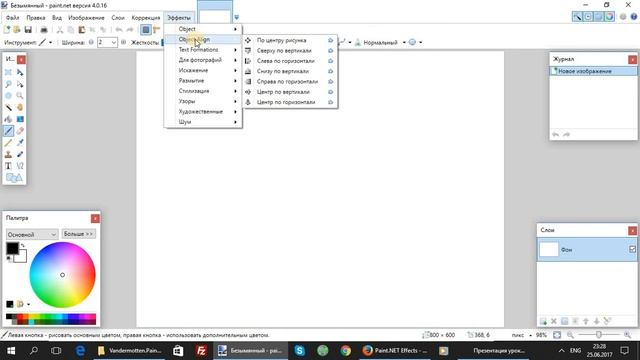Select the Color Picker tool

20,142
